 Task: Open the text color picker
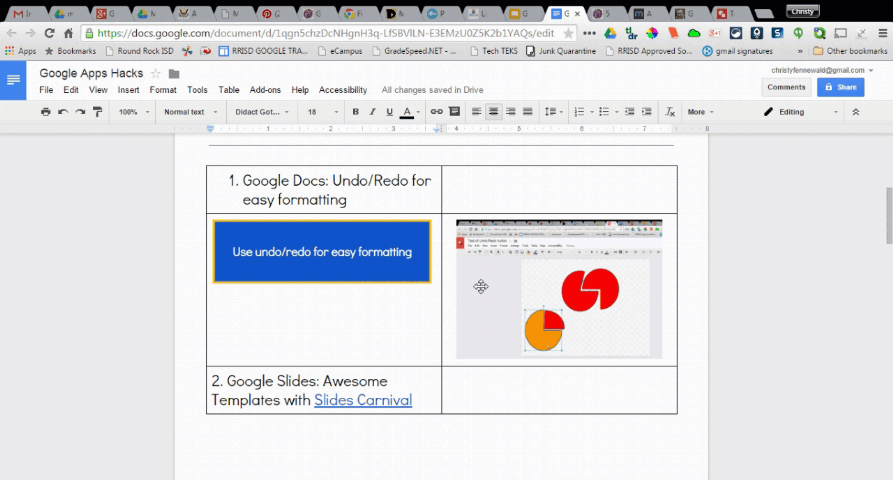tap(409, 112)
